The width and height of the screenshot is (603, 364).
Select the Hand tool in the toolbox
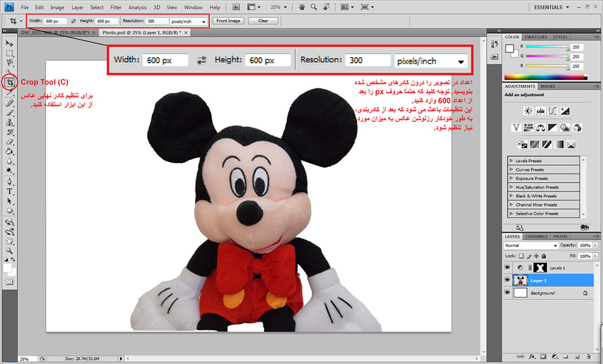pos(10,242)
